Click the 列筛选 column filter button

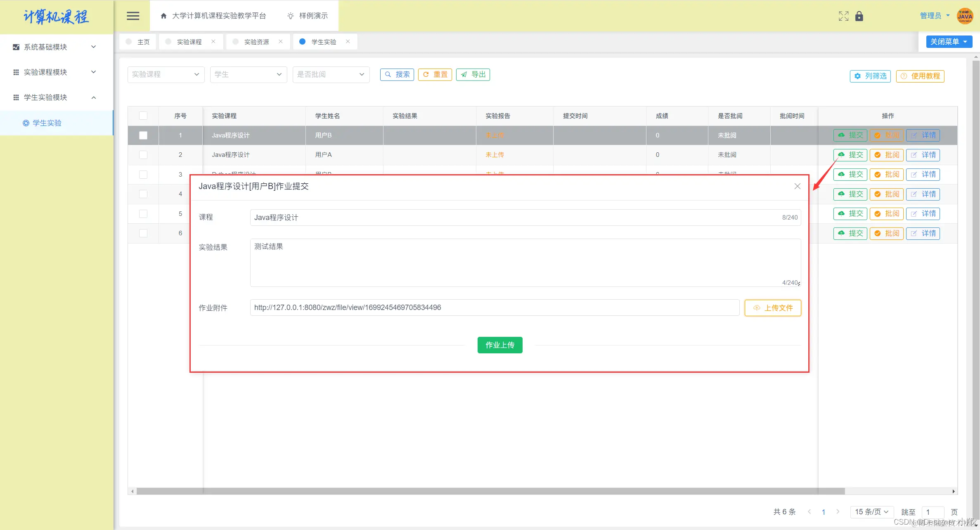pos(870,76)
